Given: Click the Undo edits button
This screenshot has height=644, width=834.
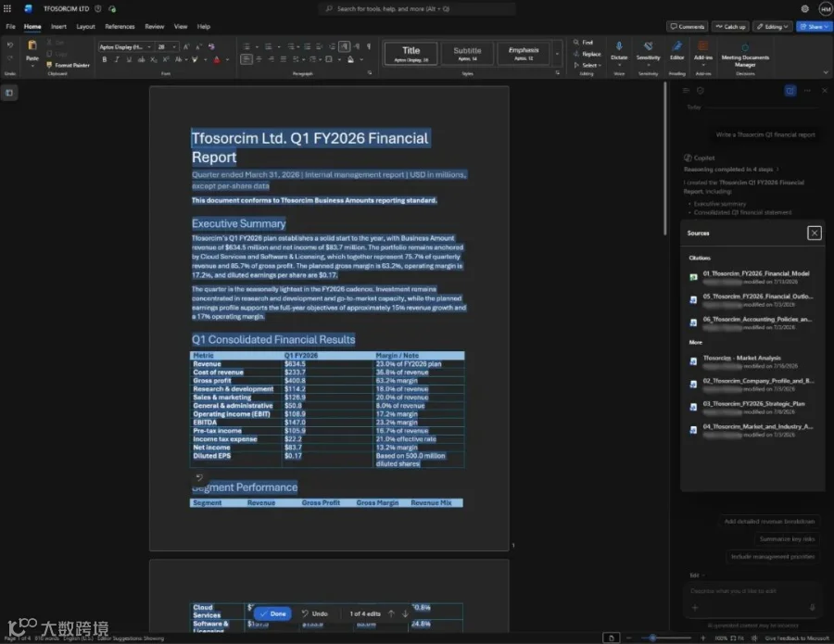Looking at the screenshot, I should point(315,613).
